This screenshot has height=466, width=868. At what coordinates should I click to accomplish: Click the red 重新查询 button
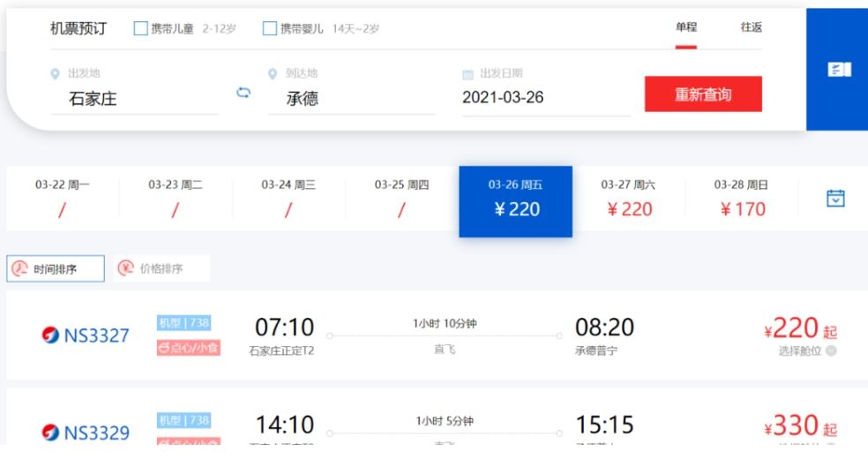click(703, 94)
